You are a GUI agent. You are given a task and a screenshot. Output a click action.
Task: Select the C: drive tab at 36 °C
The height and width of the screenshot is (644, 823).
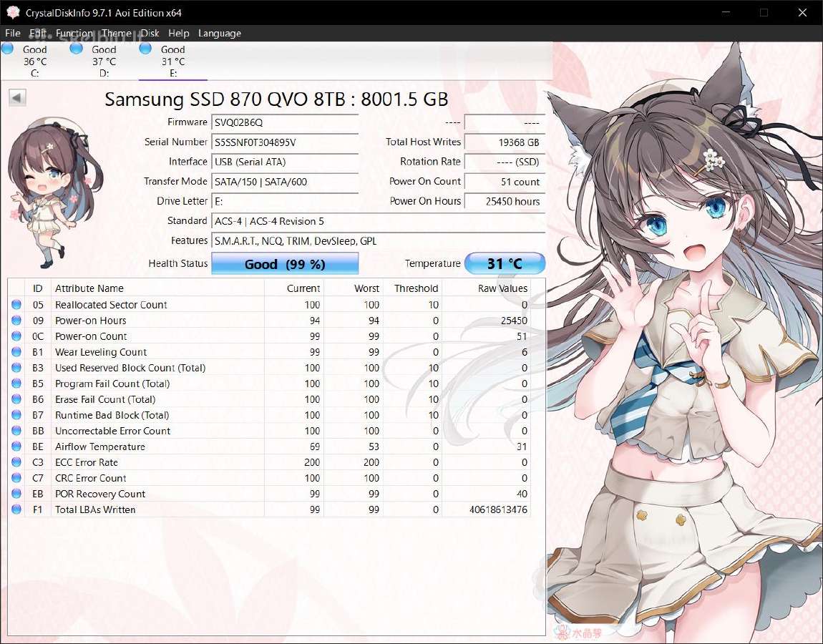pyautogui.click(x=34, y=61)
